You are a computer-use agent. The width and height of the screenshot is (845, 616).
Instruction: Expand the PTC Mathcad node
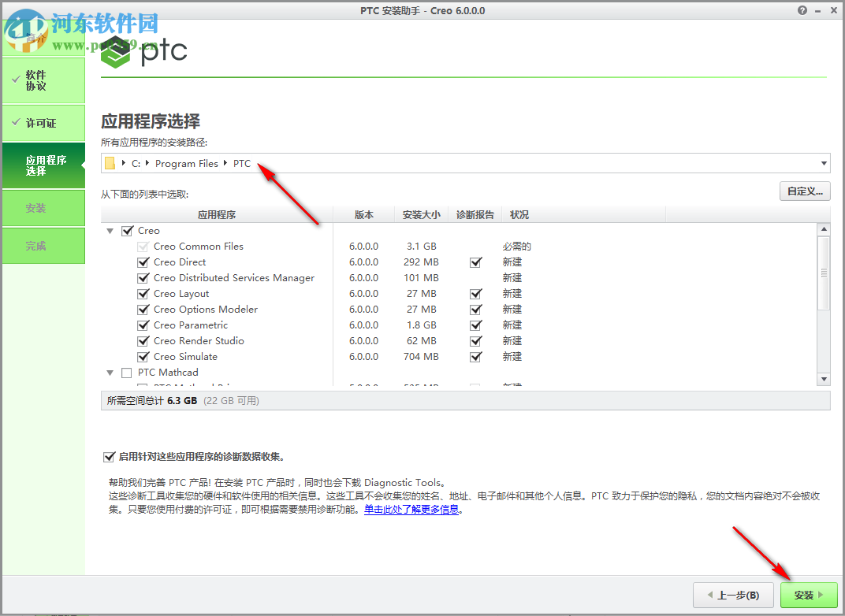pos(110,372)
